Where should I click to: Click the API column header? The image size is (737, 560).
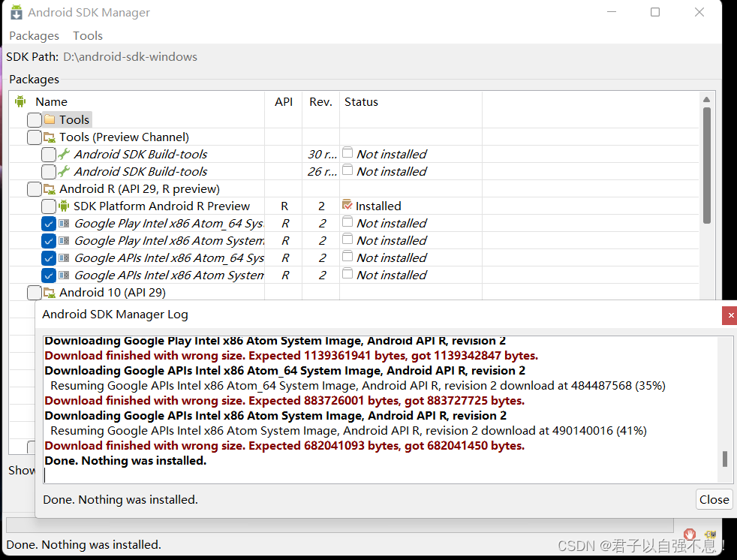[284, 101]
